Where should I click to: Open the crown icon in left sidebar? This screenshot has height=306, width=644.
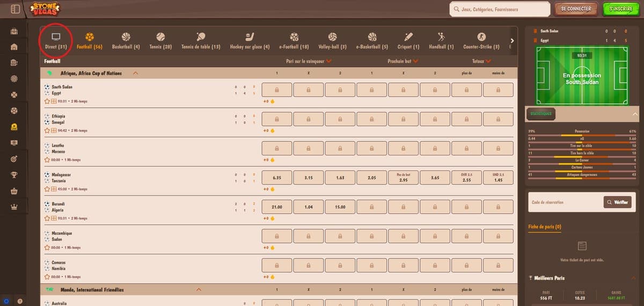(14, 206)
